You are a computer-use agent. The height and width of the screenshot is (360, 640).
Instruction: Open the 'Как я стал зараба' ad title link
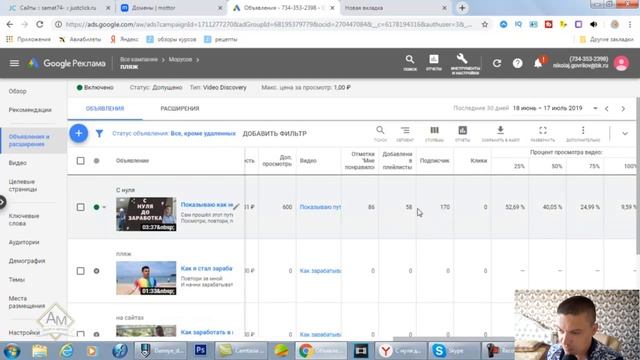click(x=207, y=268)
